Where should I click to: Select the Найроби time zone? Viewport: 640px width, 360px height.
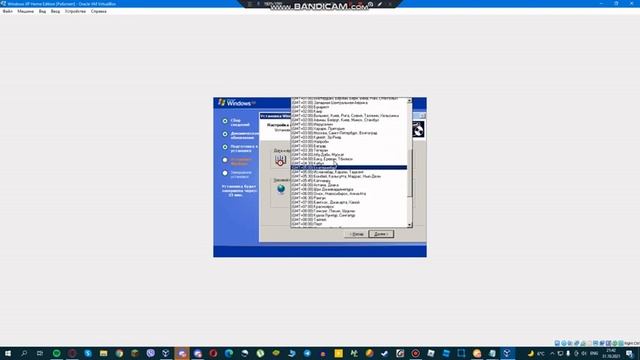pos(349,142)
